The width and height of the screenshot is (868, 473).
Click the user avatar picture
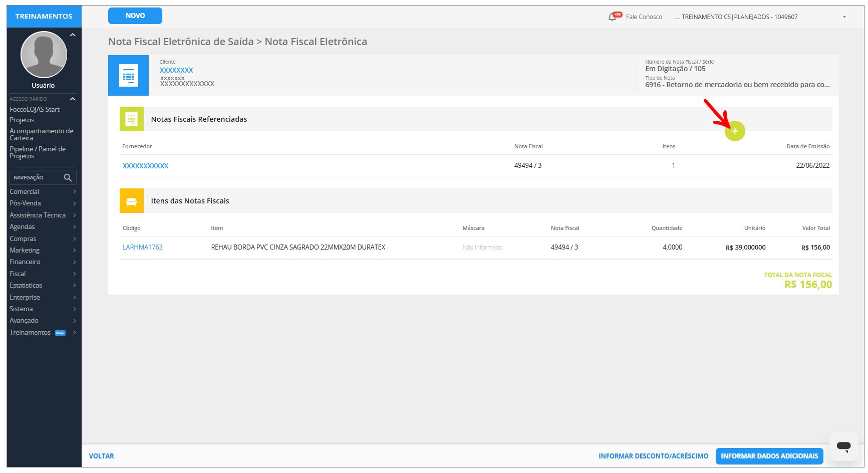pos(44,55)
